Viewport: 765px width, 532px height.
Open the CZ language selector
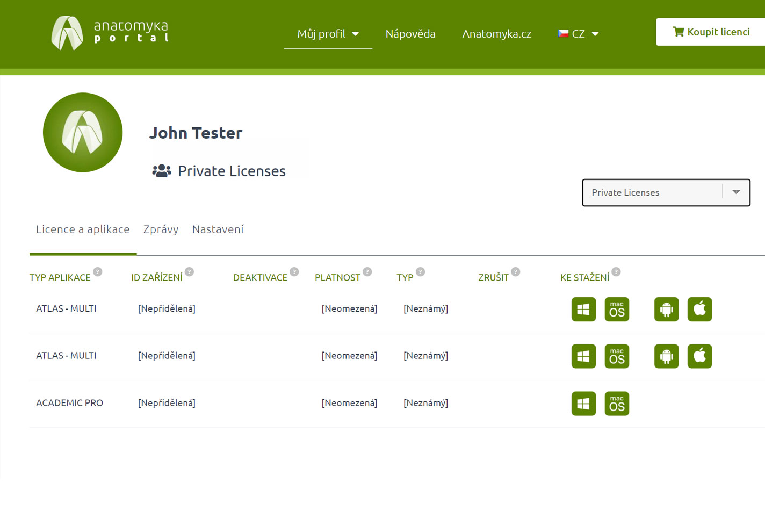(578, 34)
